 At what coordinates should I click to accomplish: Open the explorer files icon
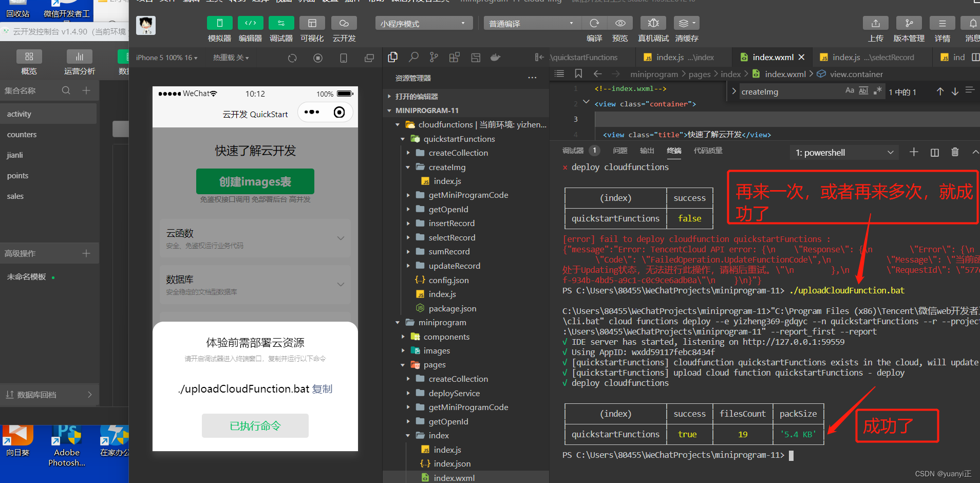click(x=393, y=57)
